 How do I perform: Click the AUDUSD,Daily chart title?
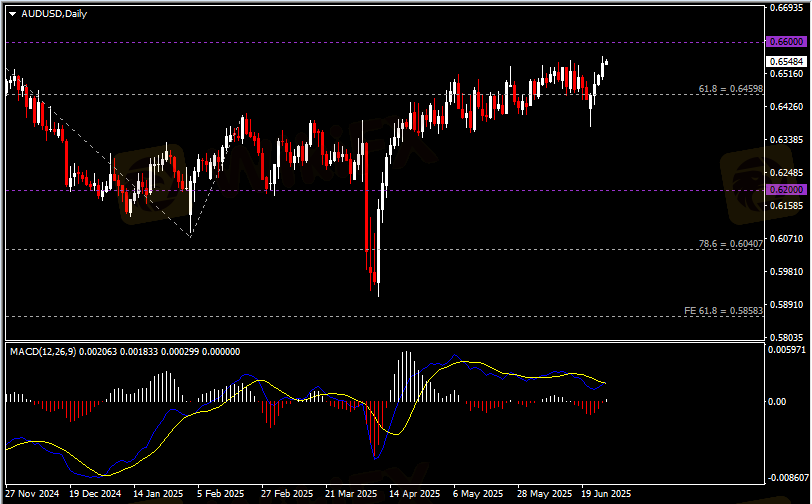point(54,14)
